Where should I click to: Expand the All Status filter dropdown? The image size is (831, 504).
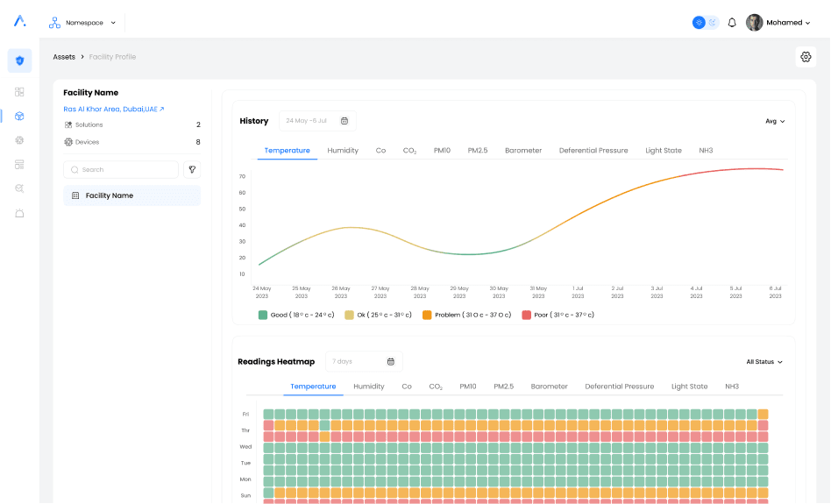pyautogui.click(x=764, y=361)
